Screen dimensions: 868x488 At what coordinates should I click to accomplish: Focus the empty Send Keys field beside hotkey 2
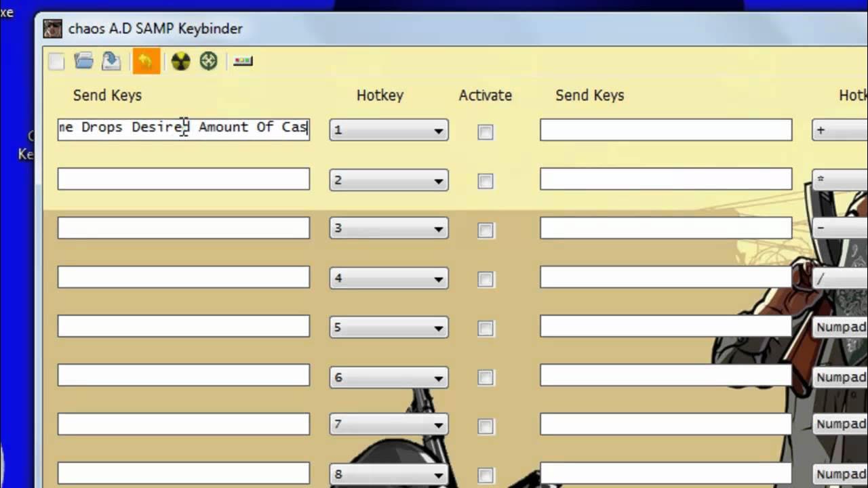(184, 179)
